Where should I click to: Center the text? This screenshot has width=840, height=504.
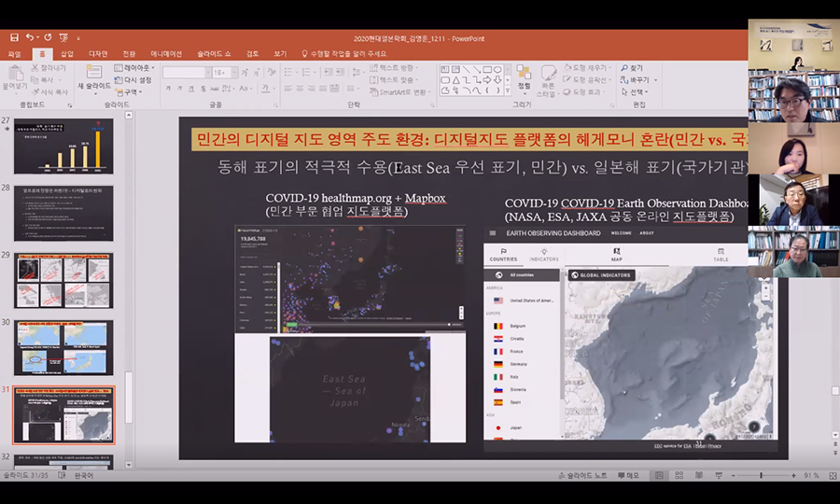300,89
